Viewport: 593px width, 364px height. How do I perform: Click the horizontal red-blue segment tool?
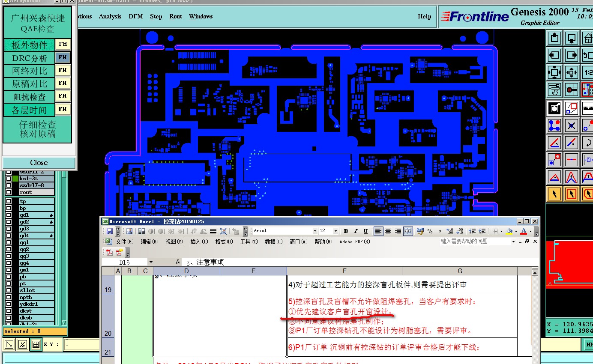point(572,160)
